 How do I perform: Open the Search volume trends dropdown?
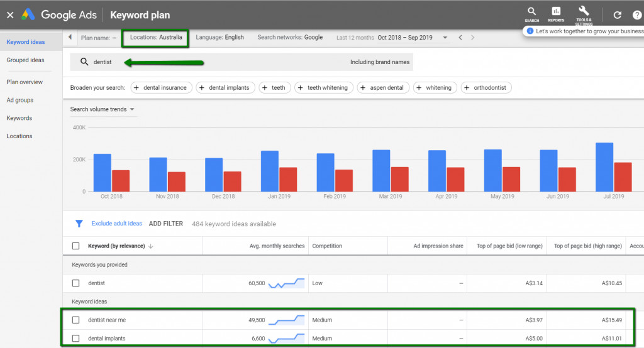pos(103,109)
